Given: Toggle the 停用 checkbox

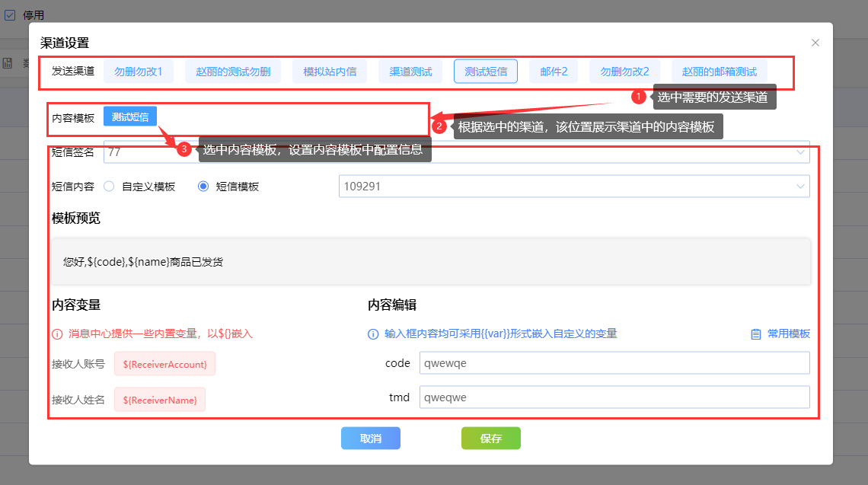Looking at the screenshot, I should click(10, 14).
